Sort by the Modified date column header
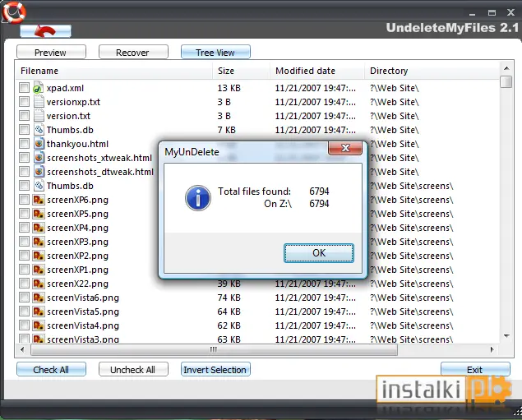This screenshot has width=522, height=420. 317,71
